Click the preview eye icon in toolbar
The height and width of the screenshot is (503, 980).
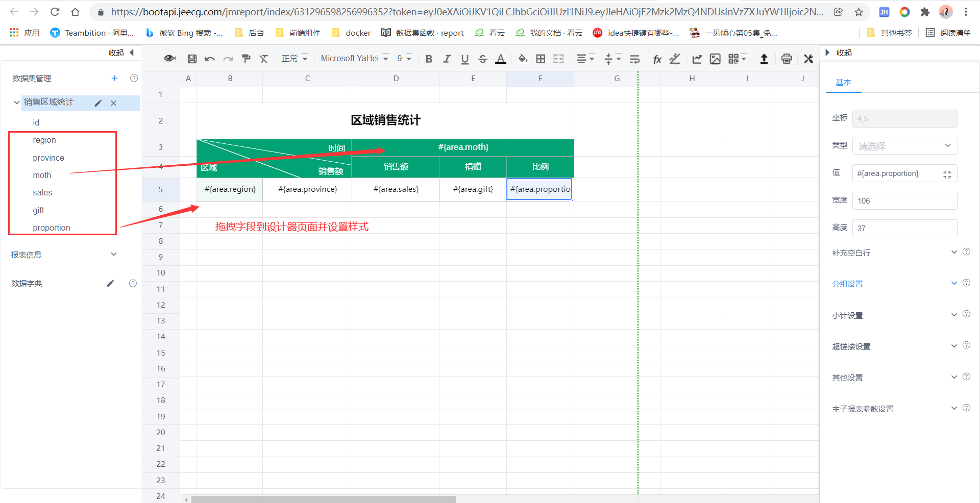tap(169, 59)
